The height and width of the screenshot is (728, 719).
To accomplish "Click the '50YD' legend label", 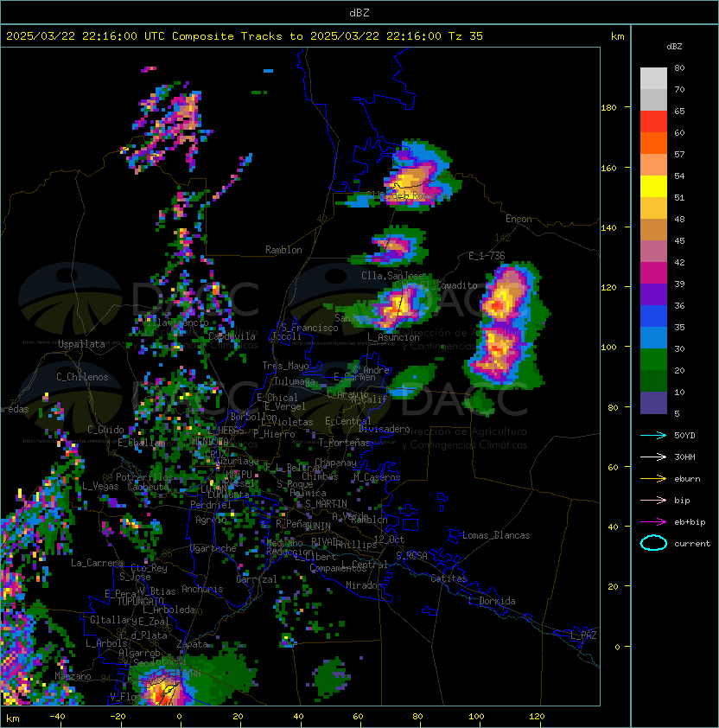I will (684, 436).
